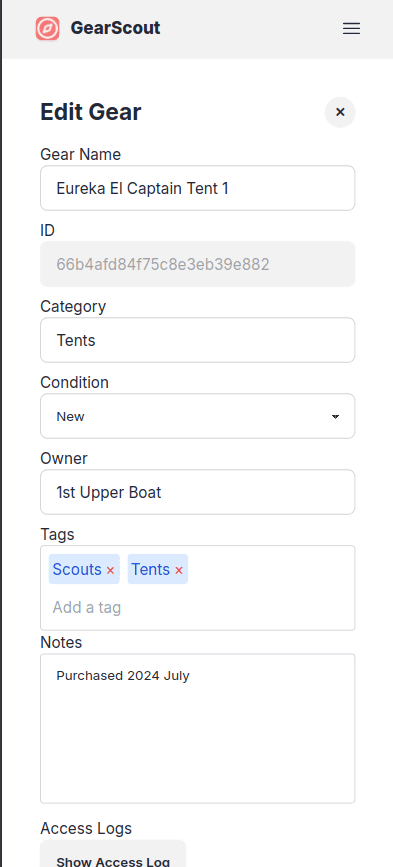Open the hamburger menu icon

click(352, 29)
